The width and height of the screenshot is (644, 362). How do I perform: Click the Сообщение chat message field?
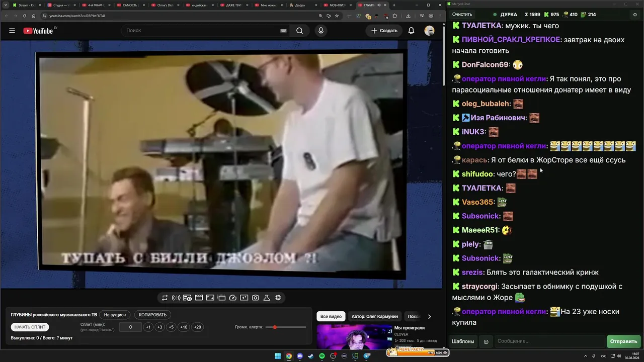(549, 341)
